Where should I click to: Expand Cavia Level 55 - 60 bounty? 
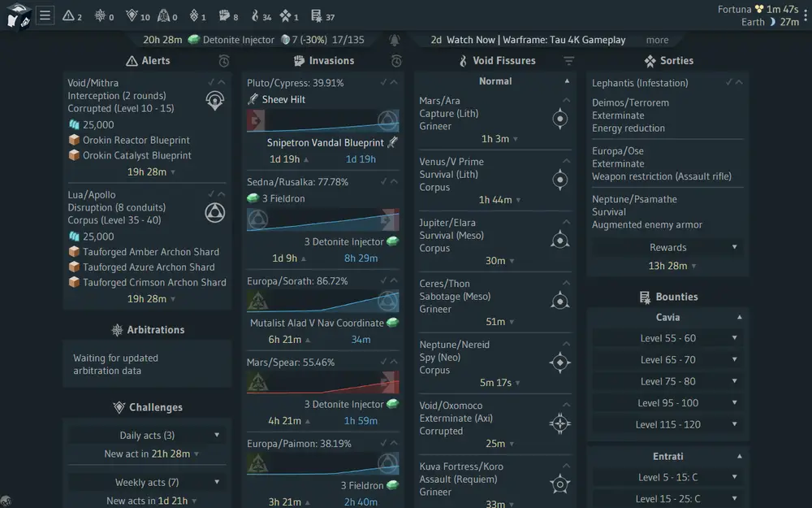[x=667, y=338]
